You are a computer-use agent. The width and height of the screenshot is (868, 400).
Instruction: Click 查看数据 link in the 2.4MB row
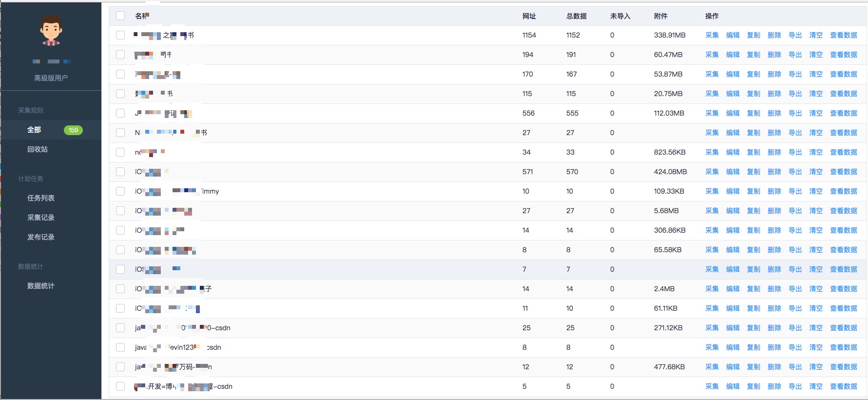coord(843,289)
